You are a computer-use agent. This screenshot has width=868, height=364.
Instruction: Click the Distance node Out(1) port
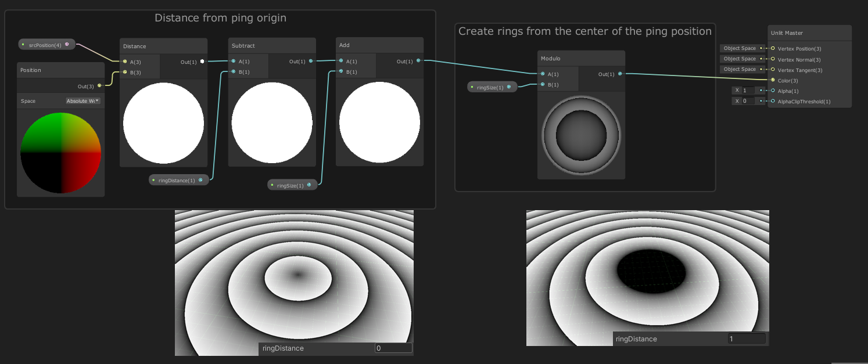[202, 61]
